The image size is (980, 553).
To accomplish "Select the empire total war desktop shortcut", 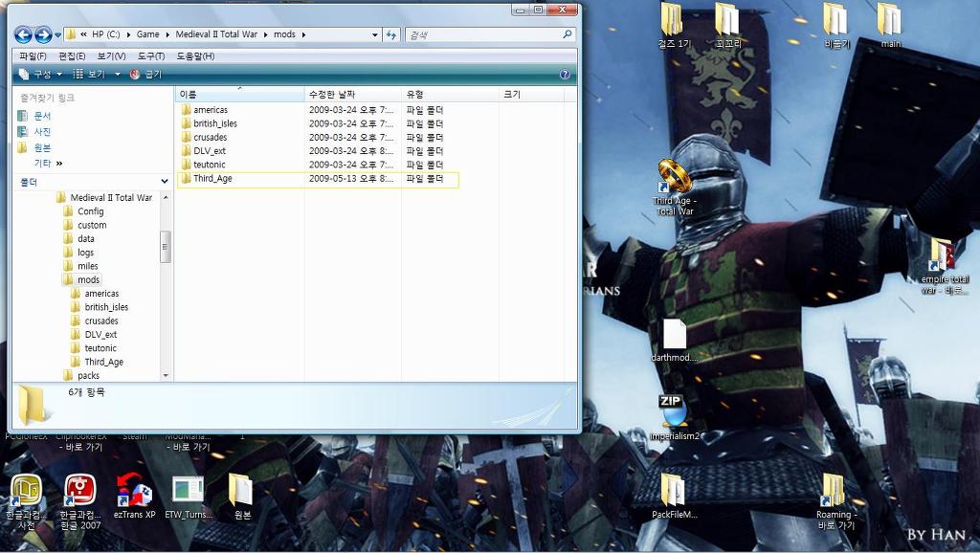I will point(944,266).
